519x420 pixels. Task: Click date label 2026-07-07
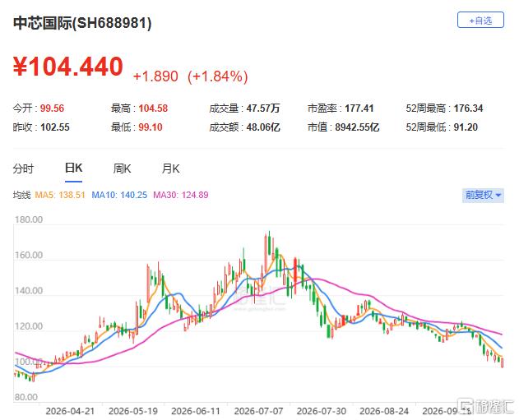[x=258, y=411]
